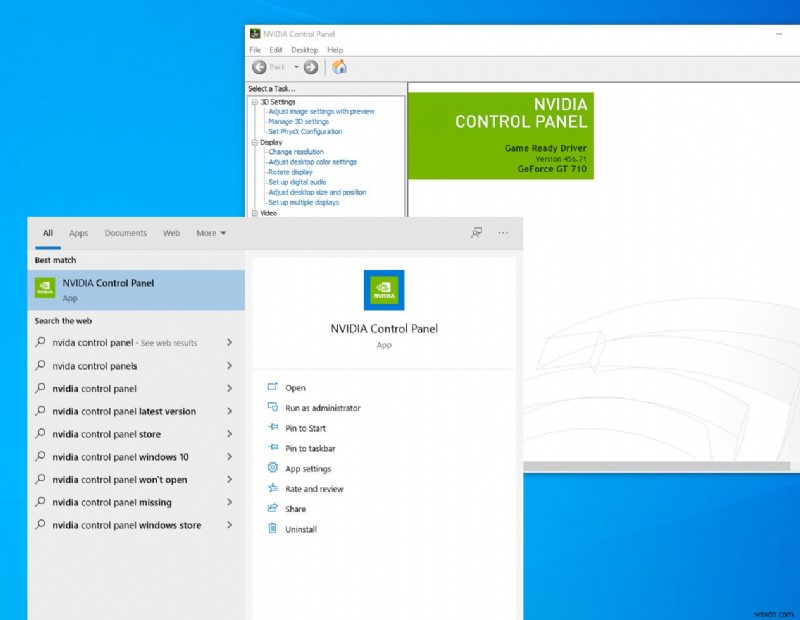800x620 pixels.
Task: Open the Back button dropdown arrow
Action: (x=296, y=67)
